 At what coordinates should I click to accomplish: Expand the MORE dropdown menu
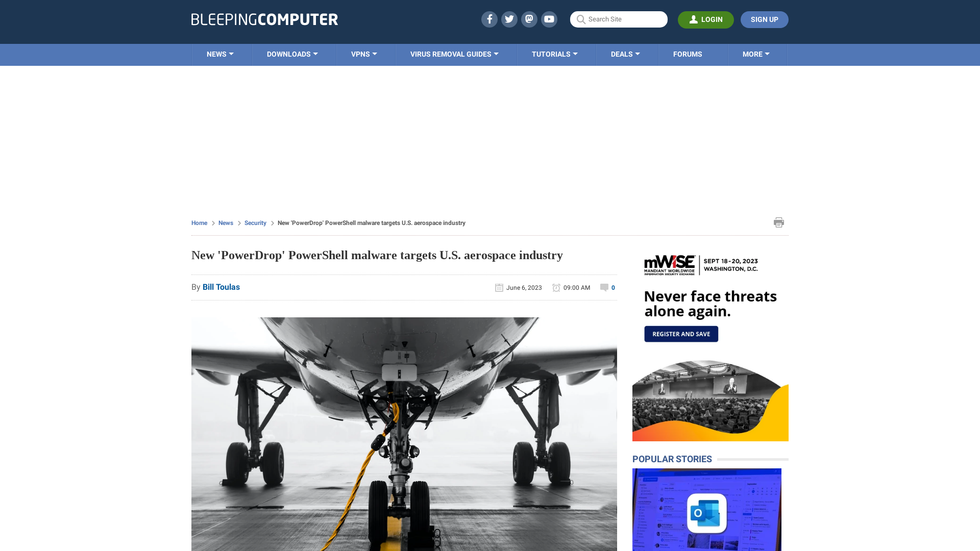click(756, 55)
